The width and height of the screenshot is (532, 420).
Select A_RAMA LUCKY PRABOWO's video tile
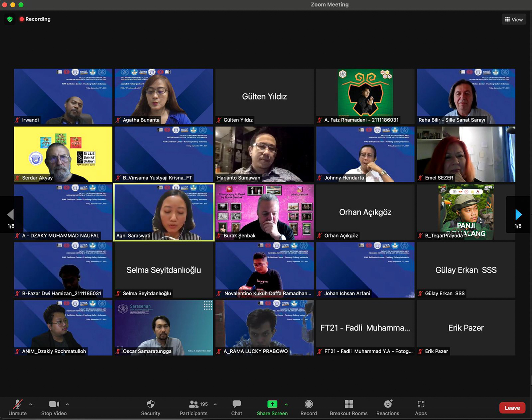(264, 328)
